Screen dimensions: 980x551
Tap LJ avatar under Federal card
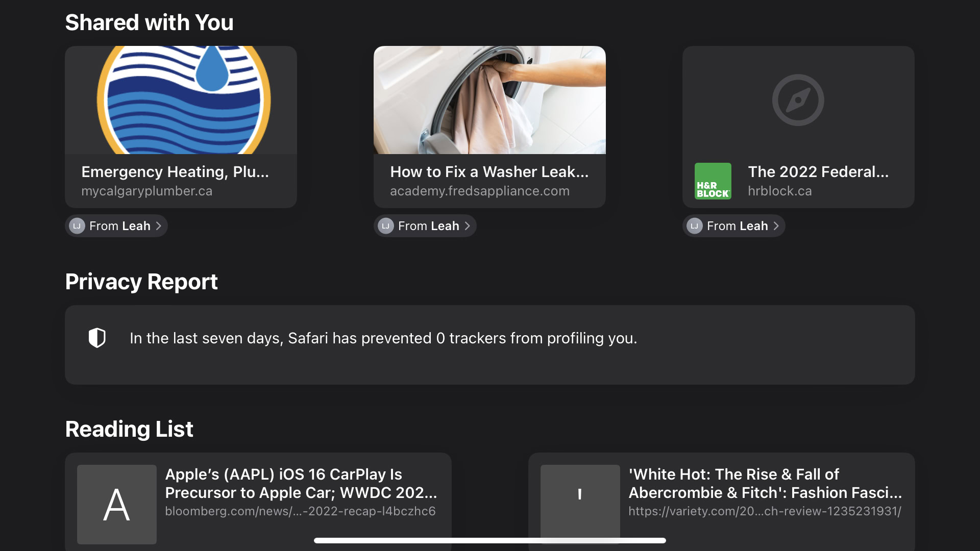[x=695, y=226]
